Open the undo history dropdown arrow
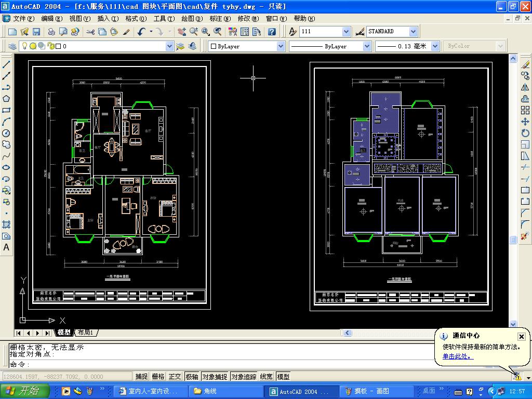Screen dimensions: 532x399 pos(151,32)
